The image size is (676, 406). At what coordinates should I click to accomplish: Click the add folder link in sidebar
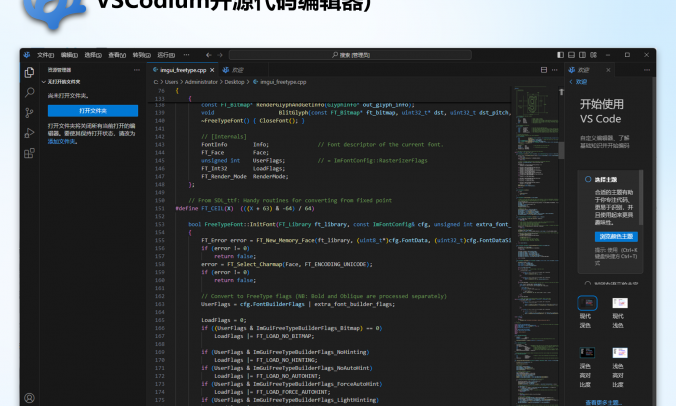pos(62,141)
